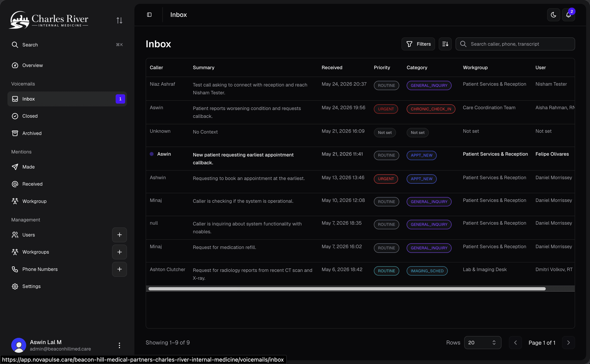590x364 pixels.
Task: Add a new user plus button
Action: [x=120, y=235]
